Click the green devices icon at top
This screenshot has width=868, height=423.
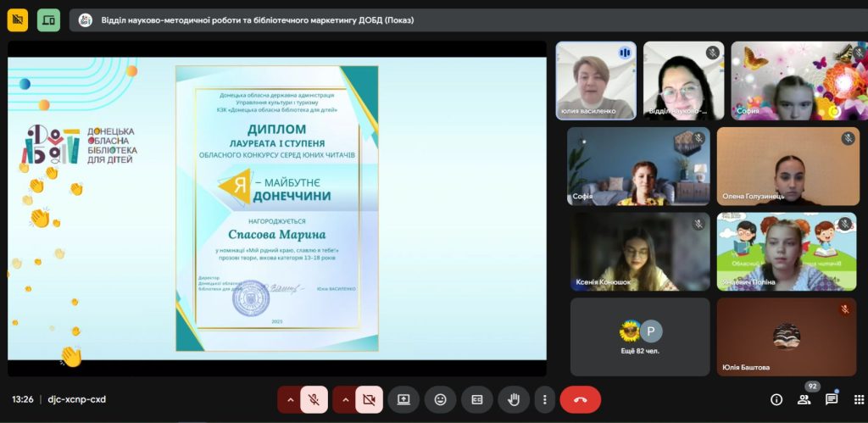[x=49, y=19]
